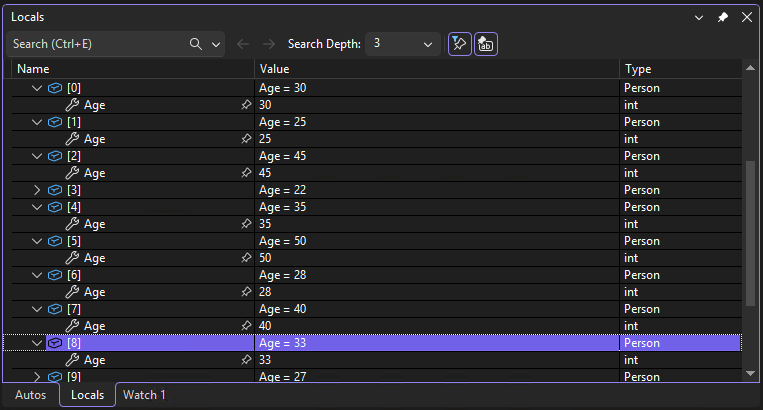The image size is (763, 410).
Task: Open the search history dropdown arrow
Action: [217, 44]
